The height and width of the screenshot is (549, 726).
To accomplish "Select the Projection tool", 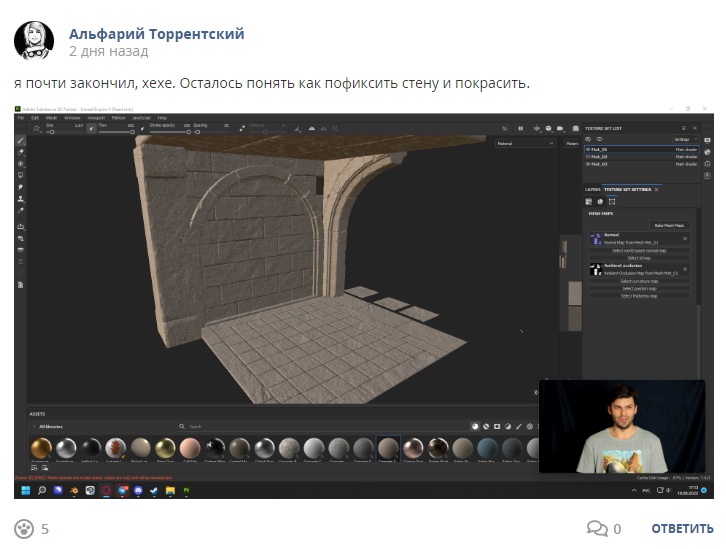I will coord(21,163).
